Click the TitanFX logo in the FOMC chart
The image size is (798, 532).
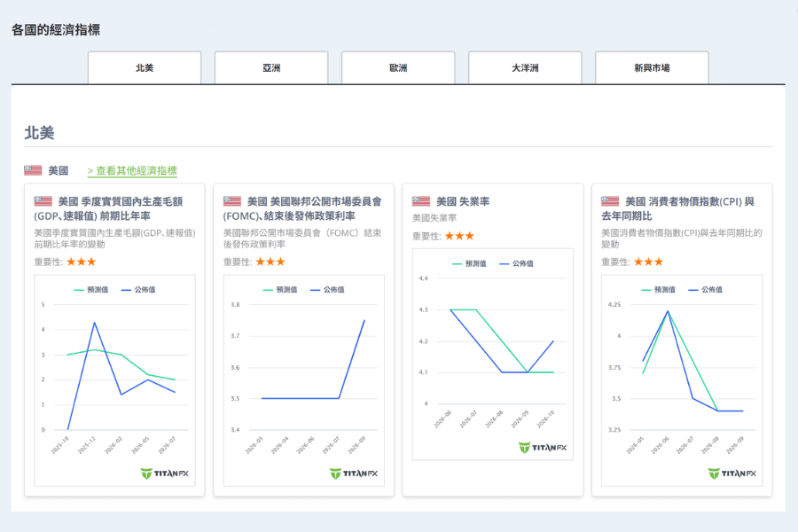coord(354,473)
